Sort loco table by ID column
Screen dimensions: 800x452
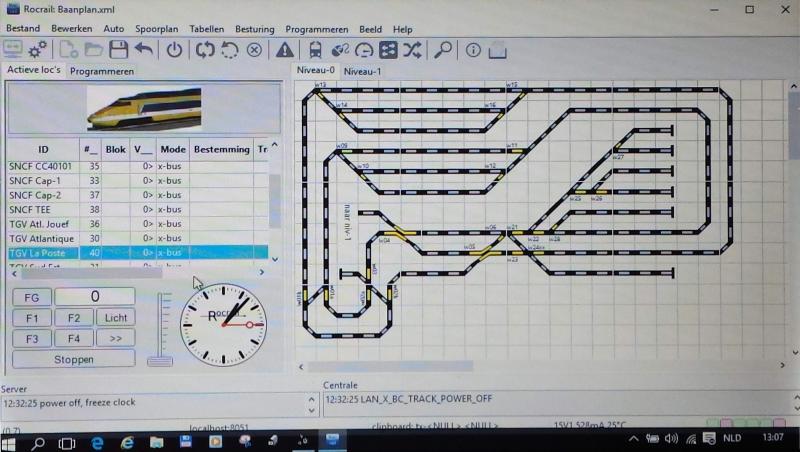click(x=43, y=149)
